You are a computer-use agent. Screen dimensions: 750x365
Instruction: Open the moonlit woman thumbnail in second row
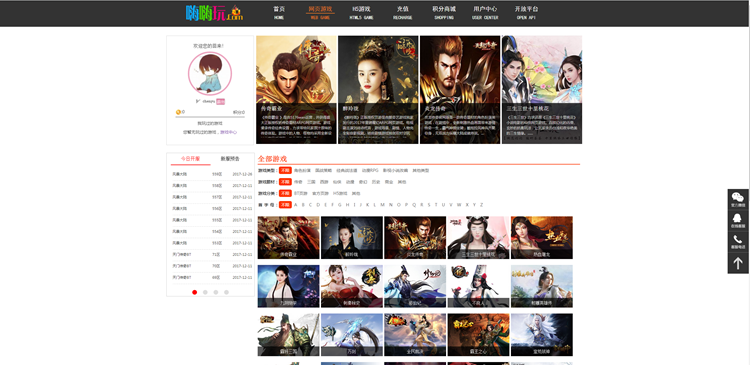[288, 286]
